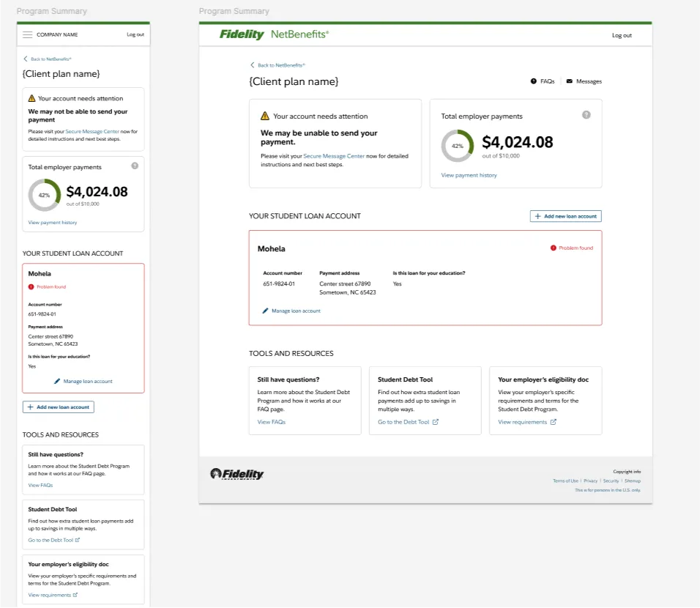700x608 pixels.
Task: Go back to NetBenefits in mobile view
Action: pos(48,59)
